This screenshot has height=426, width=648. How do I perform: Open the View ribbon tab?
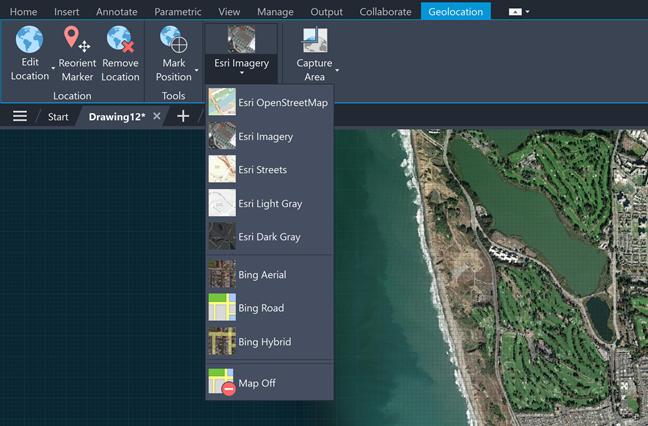229,12
